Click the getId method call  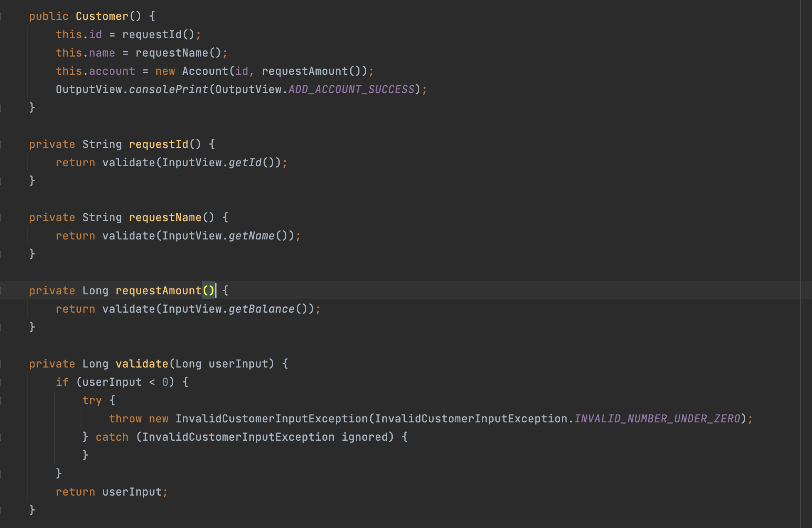pyautogui.click(x=245, y=163)
